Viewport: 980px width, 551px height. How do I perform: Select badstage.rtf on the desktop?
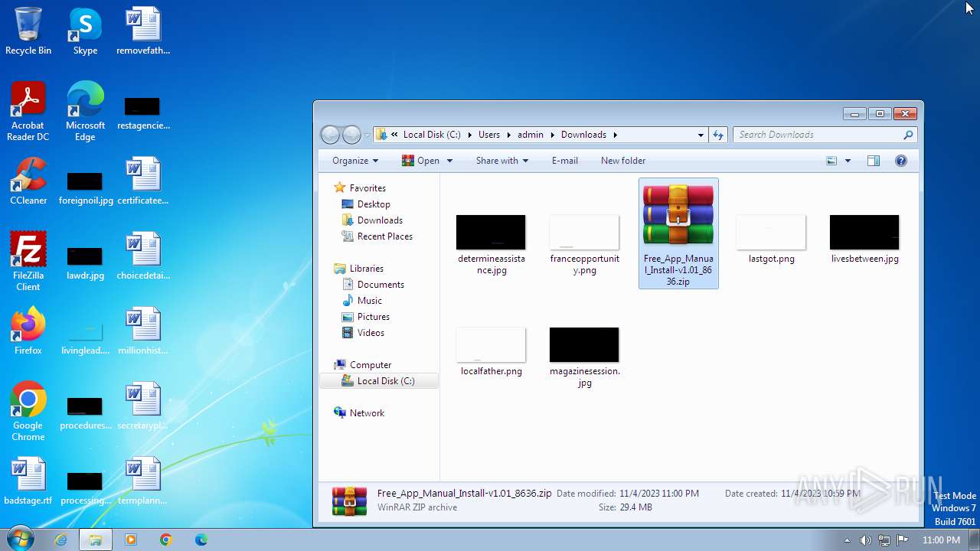click(x=28, y=481)
